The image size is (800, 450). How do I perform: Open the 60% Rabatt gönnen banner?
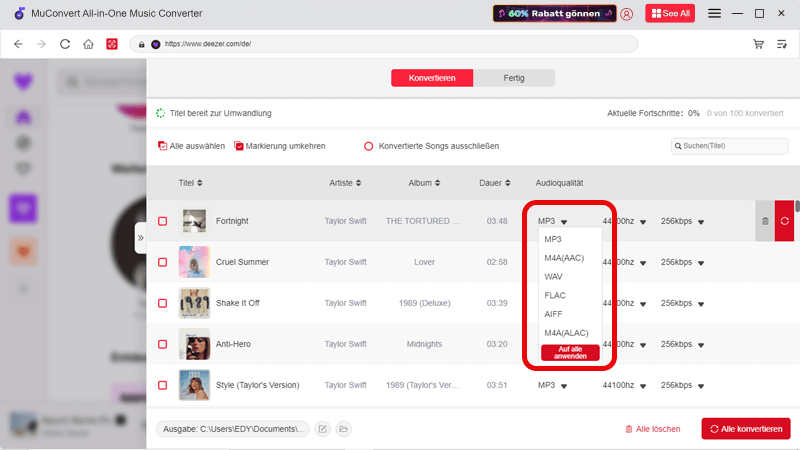(x=555, y=13)
